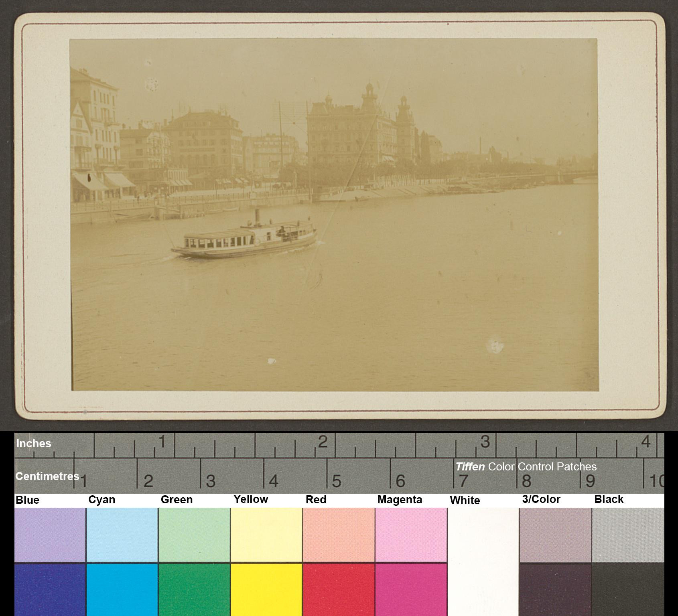Click the 'Magenta' label text
This screenshot has width=678, height=616.
400,500
